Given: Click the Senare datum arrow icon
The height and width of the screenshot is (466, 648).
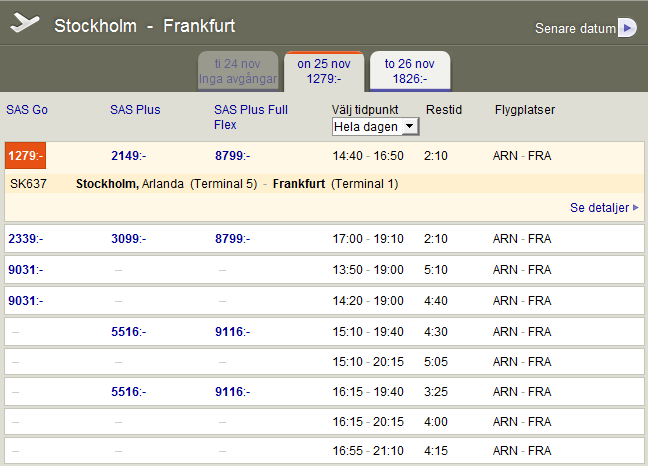Looking at the screenshot, I should tap(627, 28).
